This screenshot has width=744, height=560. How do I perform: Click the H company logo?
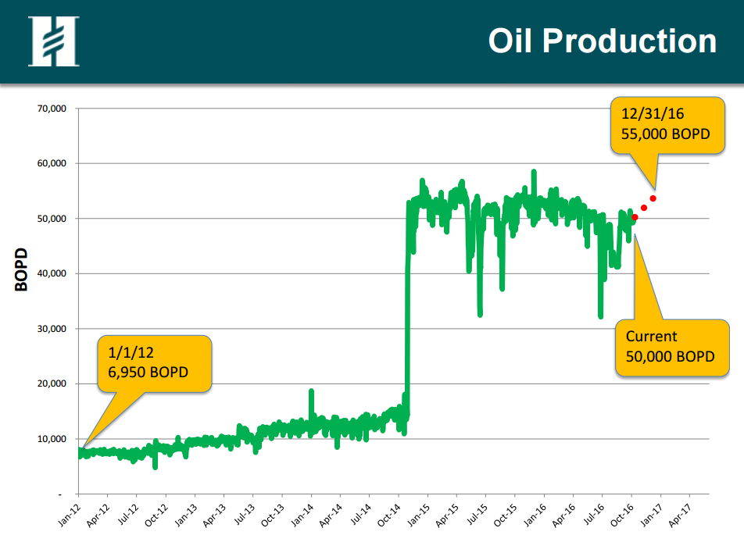point(53,41)
